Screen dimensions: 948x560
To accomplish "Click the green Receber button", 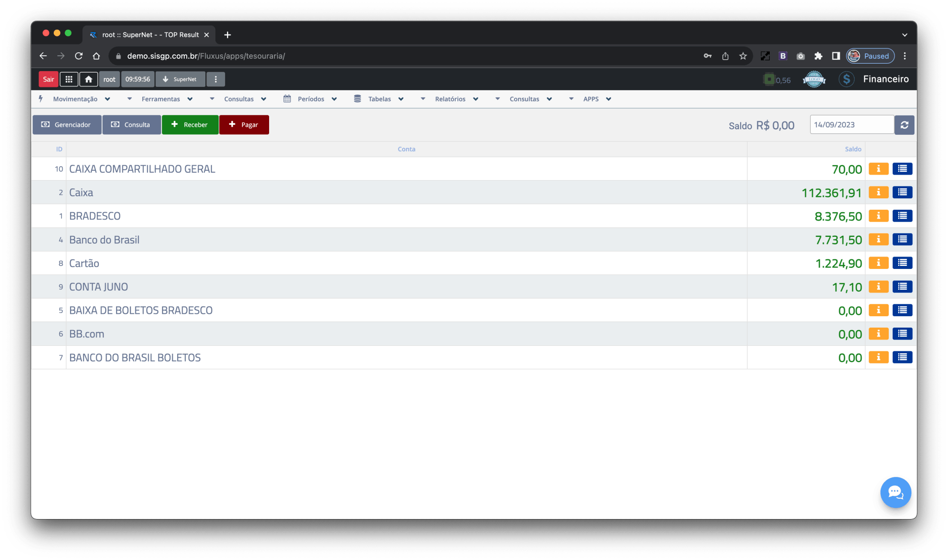I will tap(190, 125).
